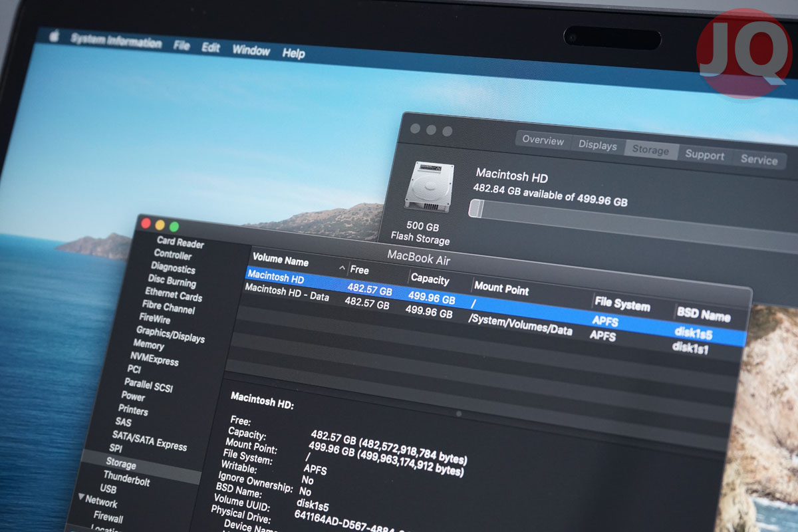Open the System Information menu
This screenshot has height=532, width=798.
tap(116, 41)
